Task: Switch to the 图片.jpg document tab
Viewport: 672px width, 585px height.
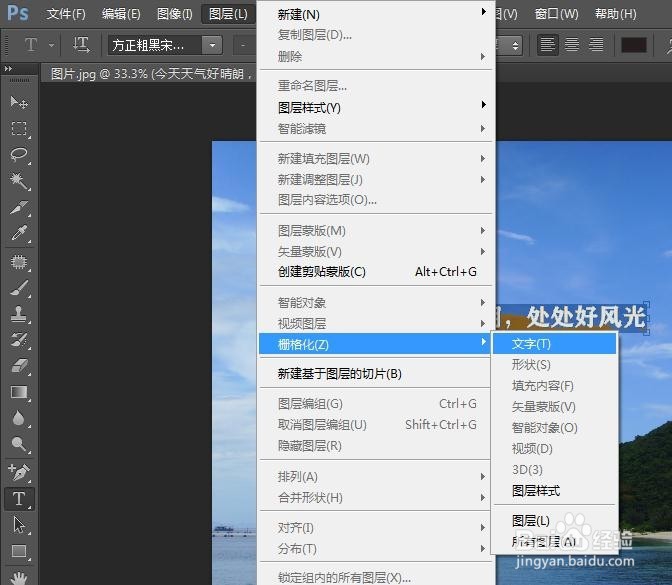Action: pyautogui.click(x=150, y=74)
